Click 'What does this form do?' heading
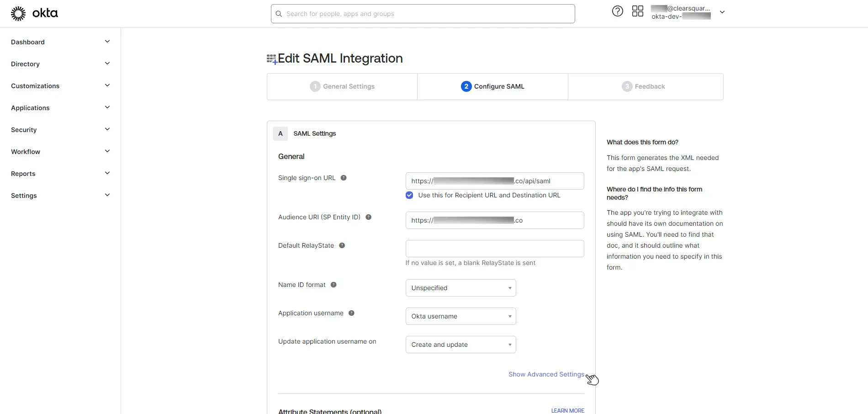The image size is (868, 414). [x=642, y=142]
